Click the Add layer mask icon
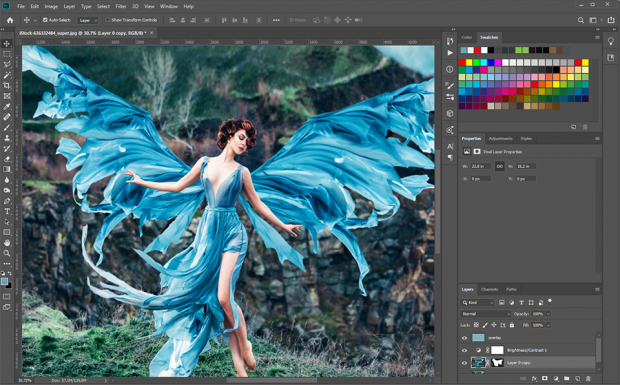Image resolution: width=620 pixels, height=385 pixels. [x=545, y=379]
